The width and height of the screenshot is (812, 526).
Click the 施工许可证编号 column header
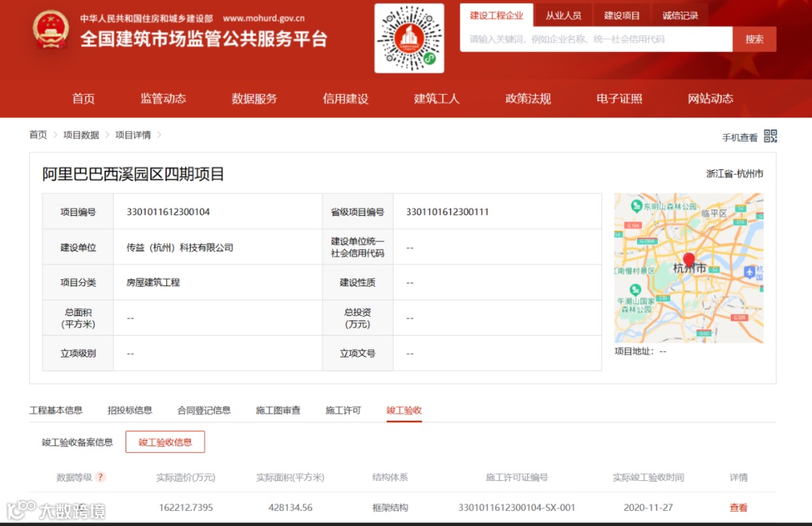coord(517,477)
